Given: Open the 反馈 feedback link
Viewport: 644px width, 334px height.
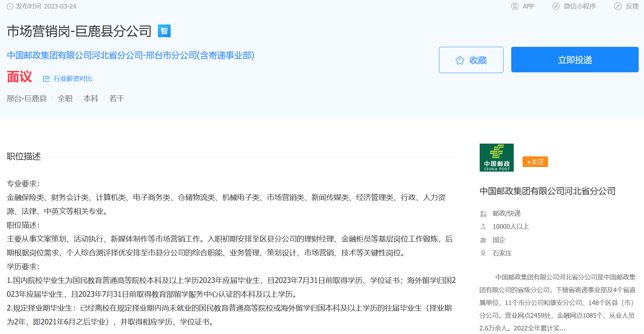Looking at the screenshot, I should 632,6.
